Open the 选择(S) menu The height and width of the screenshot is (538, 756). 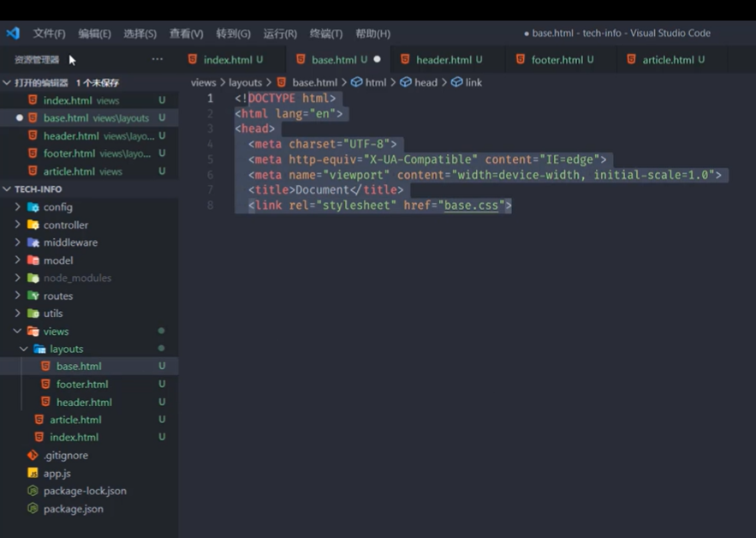(x=140, y=33)
